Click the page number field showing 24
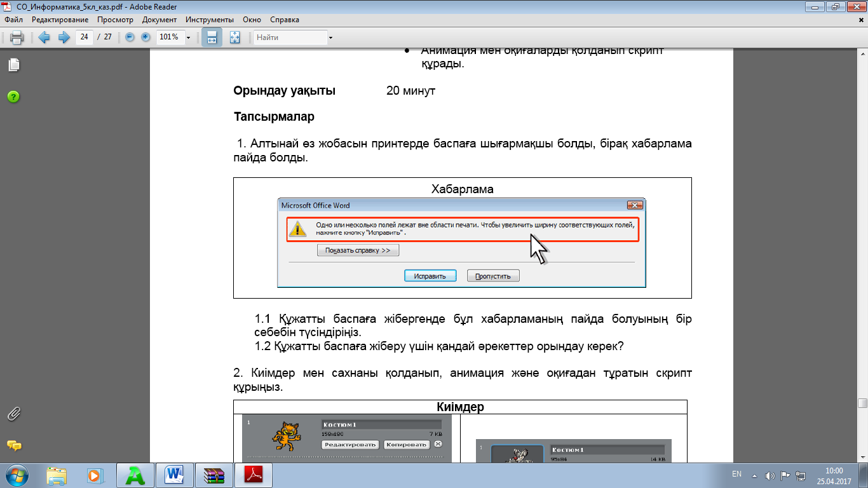Screen dimensions: 868x488 click(x=85, y=37)
